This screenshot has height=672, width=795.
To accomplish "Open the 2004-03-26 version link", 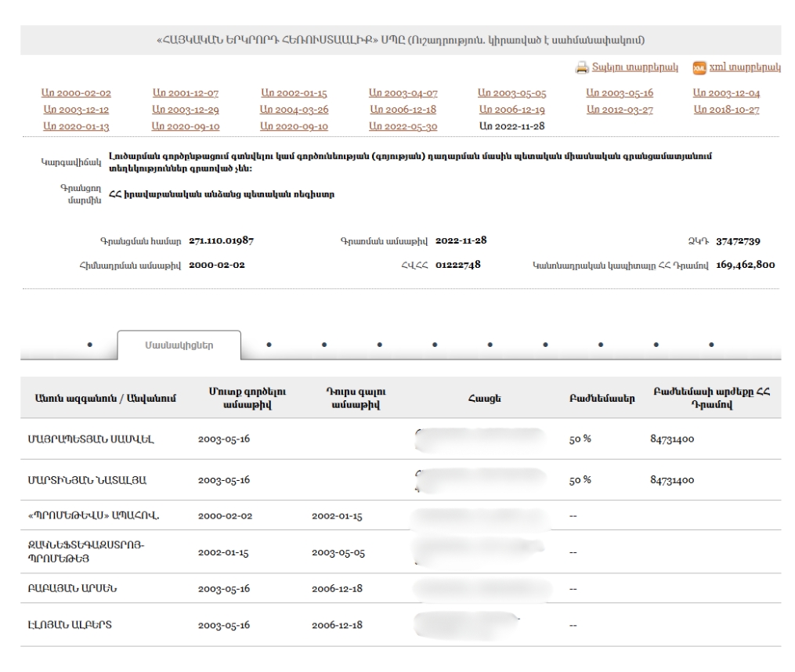I will tap(294, 110).
